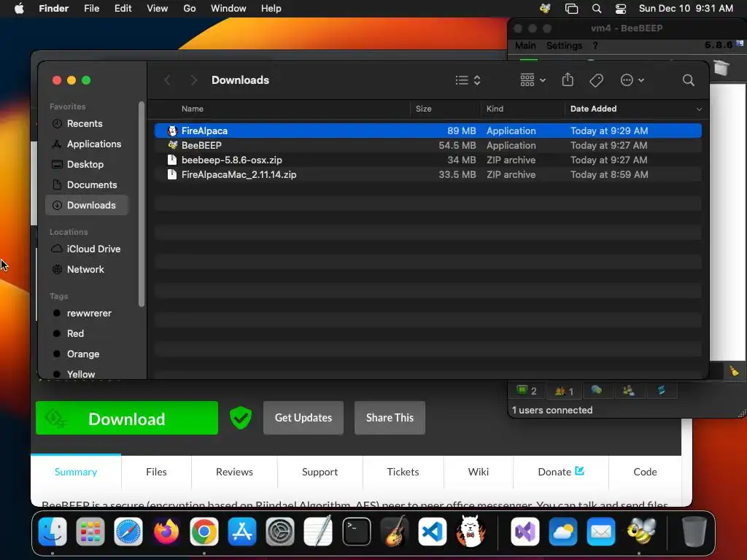Launch GarageBand from the Dock
Screen dimensions: 747x560
coord(395,531)
